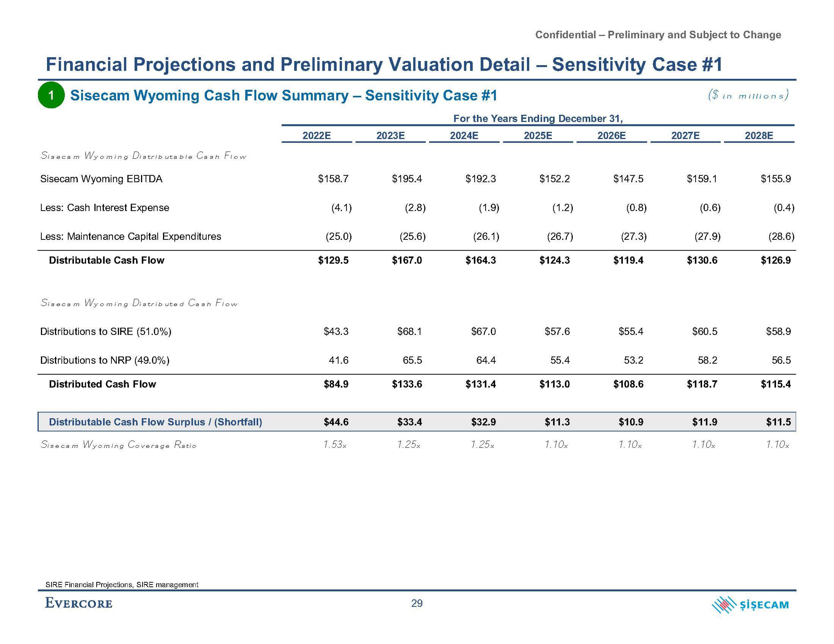Click surplus value $11.5 for 2028E
The image size is (834, 644).
(779, 422)
